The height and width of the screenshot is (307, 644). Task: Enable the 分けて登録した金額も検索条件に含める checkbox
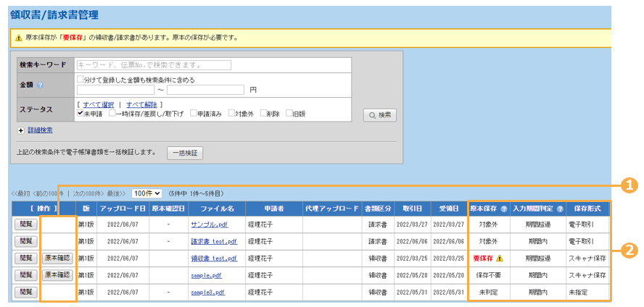pyautogui.click(x=80, y=80)
